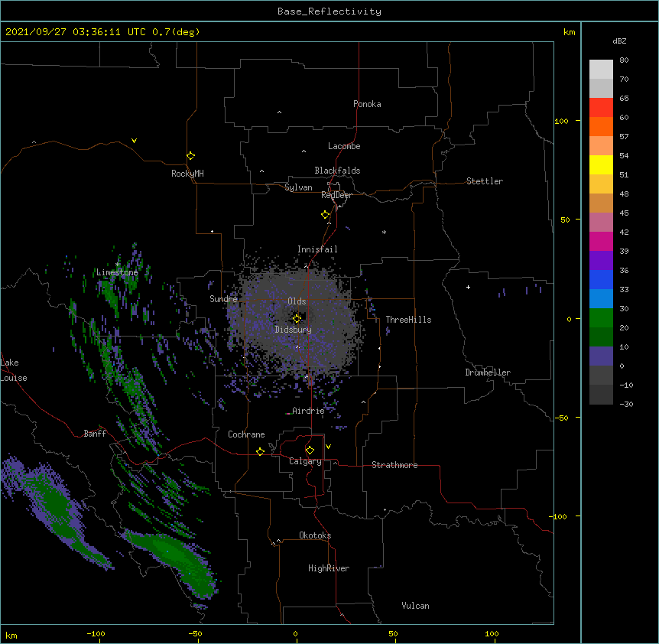659x644 pixels.
Task: Click the yellow v marker northwest of RockyMH
Action: [134, 141]
